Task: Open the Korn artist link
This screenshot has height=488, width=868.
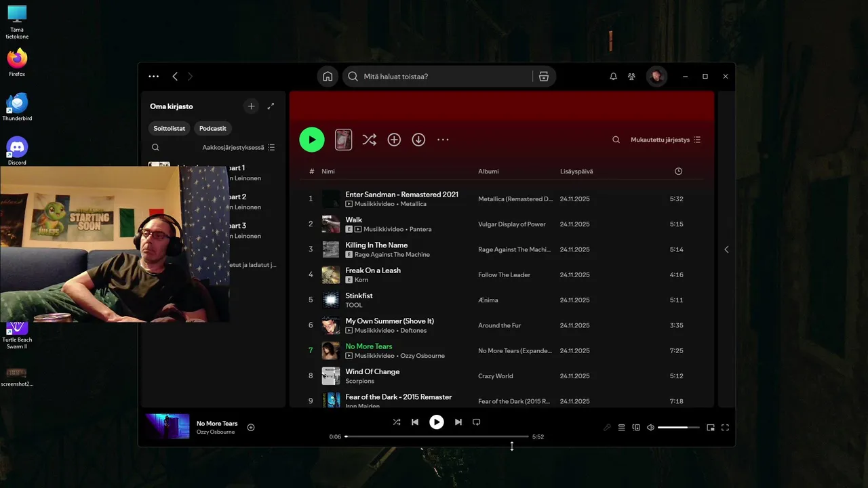Action: pos(361,280)
